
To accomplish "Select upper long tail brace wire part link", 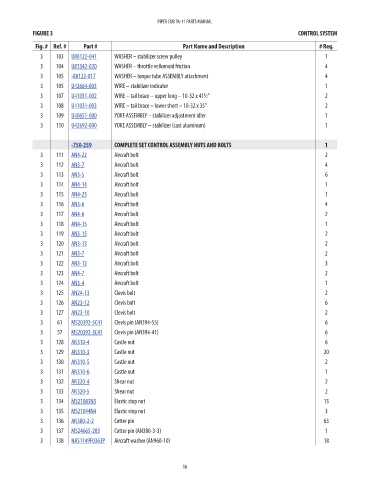I will click(84, 96).
